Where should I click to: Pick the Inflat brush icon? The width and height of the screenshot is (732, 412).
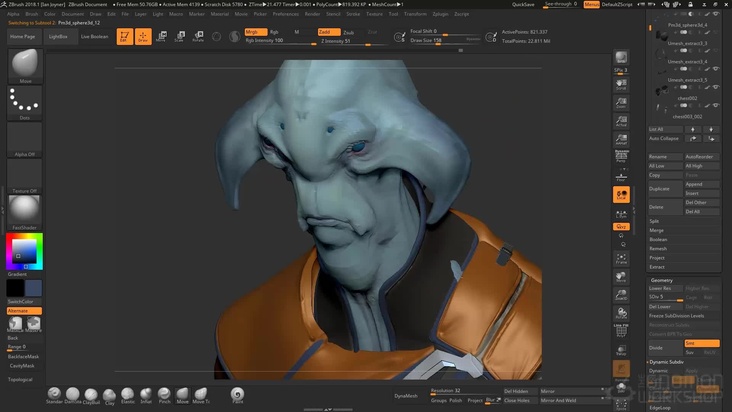click(145, 393)
